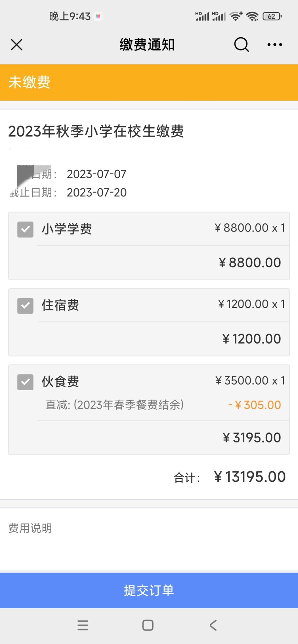This screenshot has height=644, width=298.
Task: Tap the 费用说明 section
Action: click(30, 528)
